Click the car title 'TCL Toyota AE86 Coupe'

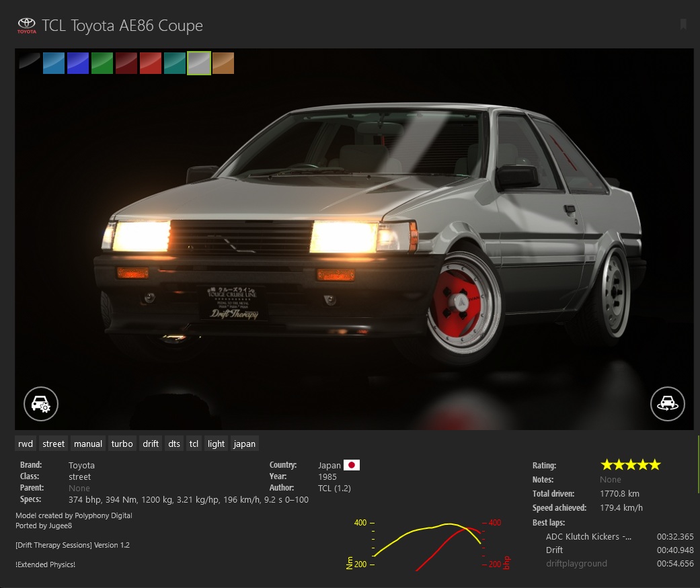coord(122,26)
